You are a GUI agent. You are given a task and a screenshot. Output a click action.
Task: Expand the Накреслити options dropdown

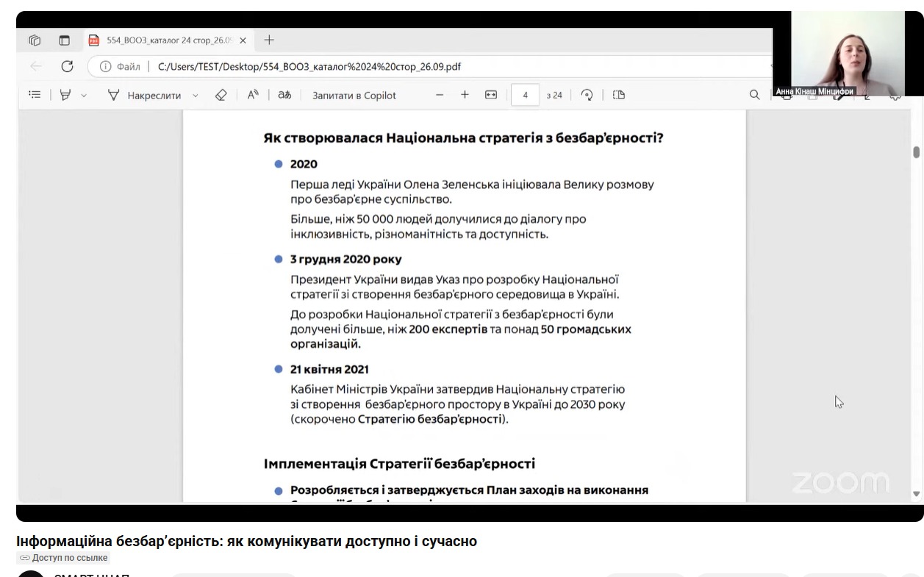click(x=196, y=96)
